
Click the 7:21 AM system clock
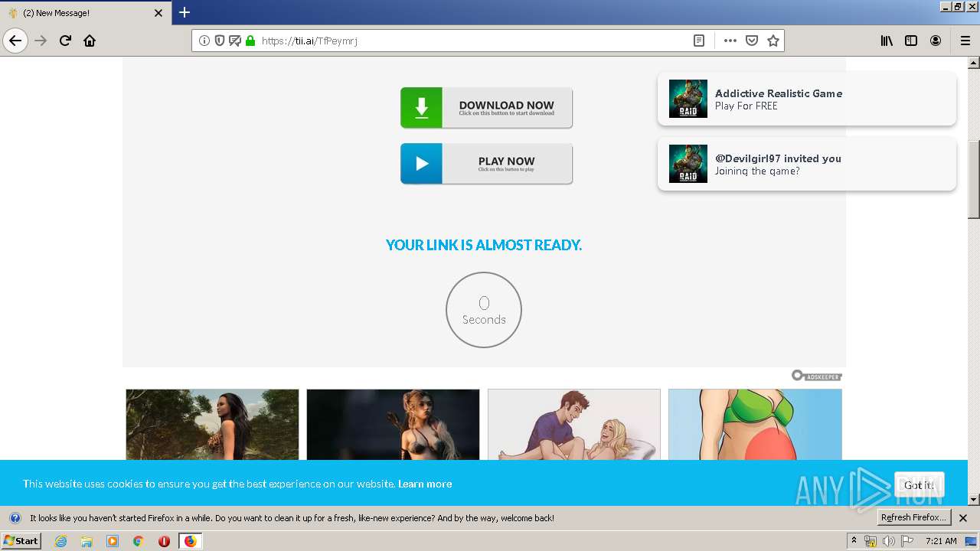(941, 541)
